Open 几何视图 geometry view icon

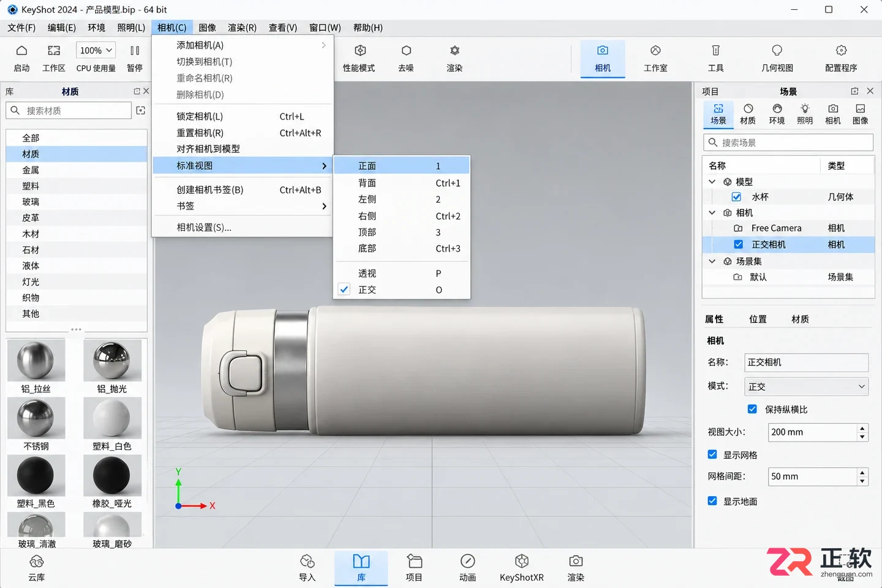coord(777,51)
